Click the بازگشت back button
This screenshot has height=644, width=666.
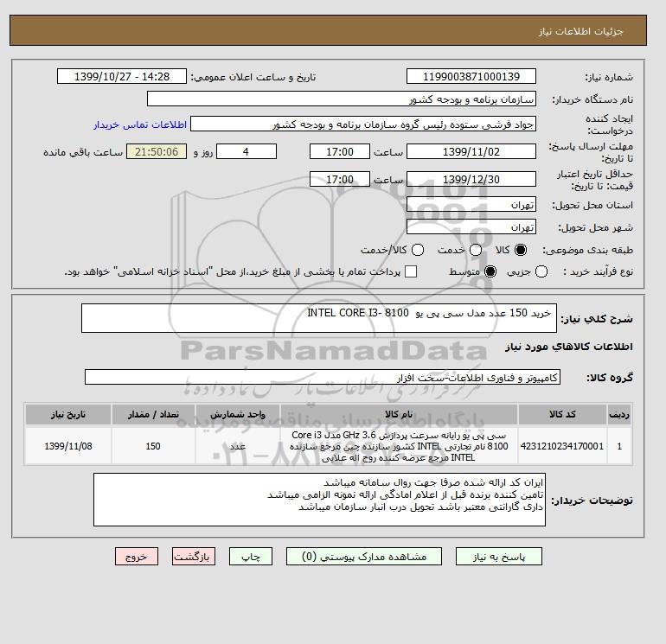[194, 556]
